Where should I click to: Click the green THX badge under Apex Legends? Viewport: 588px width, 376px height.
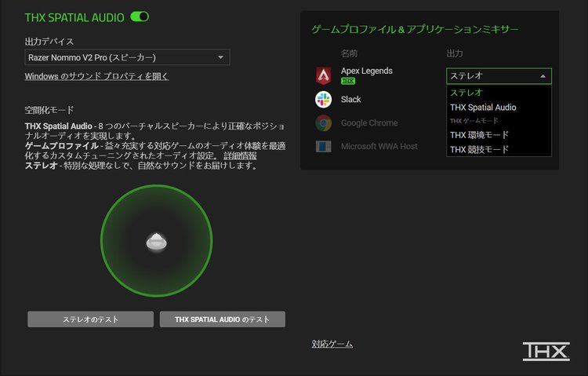348,81
